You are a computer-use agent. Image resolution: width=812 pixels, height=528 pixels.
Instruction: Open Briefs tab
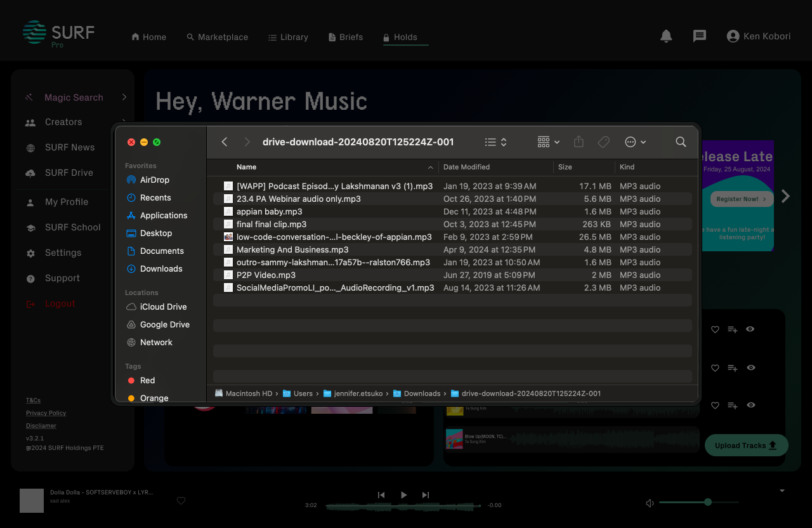[346, 37]
